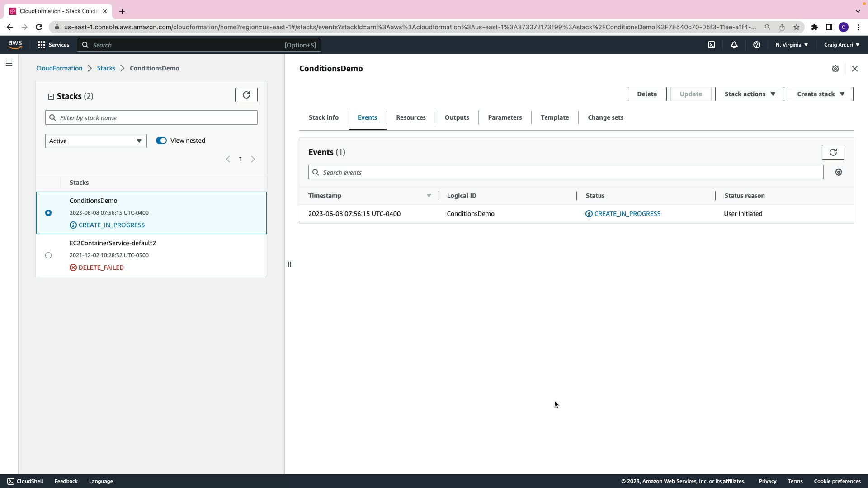Refresh the Events list
The image size is (868, 488).
(x=833, y=152)
